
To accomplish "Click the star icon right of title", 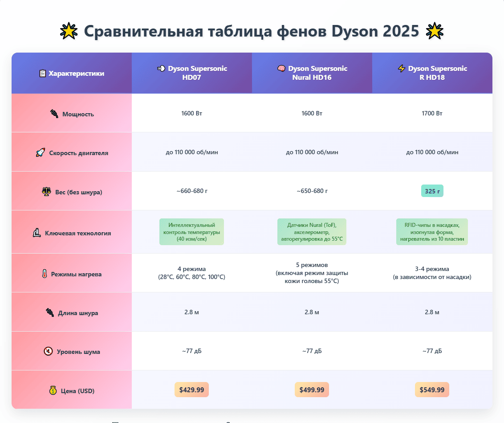I will [x=434, y=31].
